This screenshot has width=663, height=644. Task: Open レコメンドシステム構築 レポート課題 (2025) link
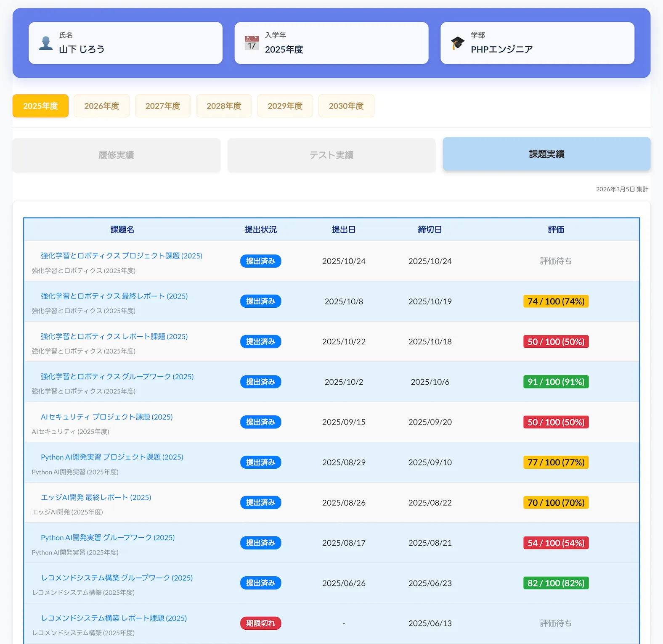click(x=114, y=618)
